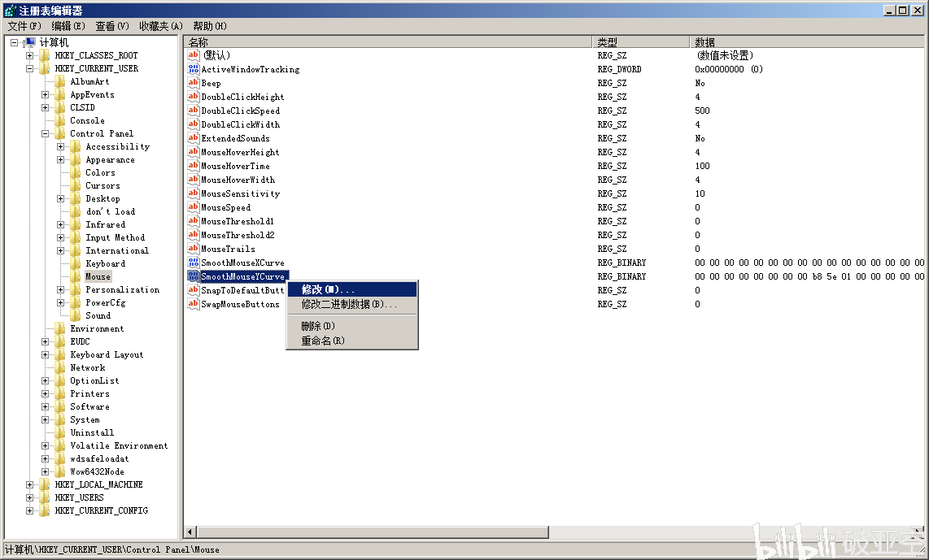Click the Computer root node icon
Screen dimensions: 929x560
click(x=30, y=42)
